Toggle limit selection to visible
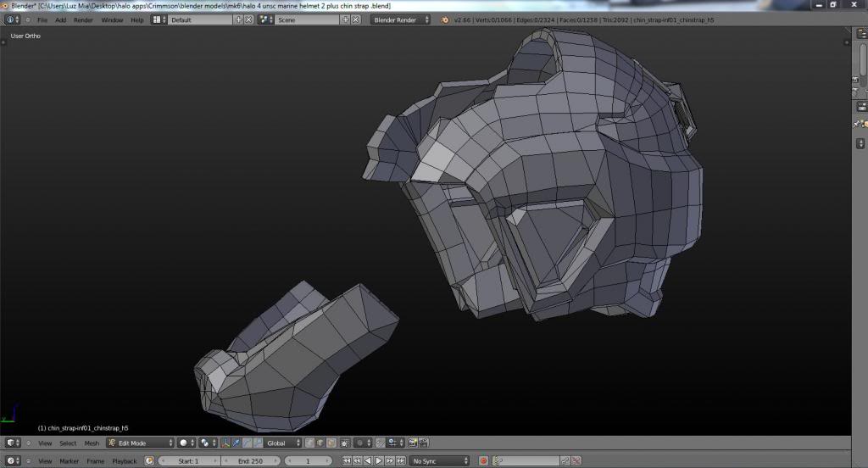 point(345,443)
